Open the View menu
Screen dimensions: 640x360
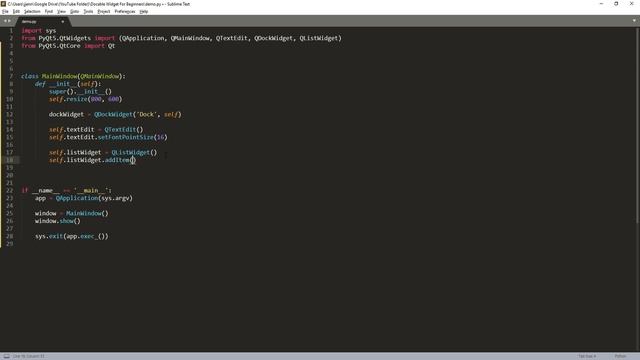click(61, 11)
